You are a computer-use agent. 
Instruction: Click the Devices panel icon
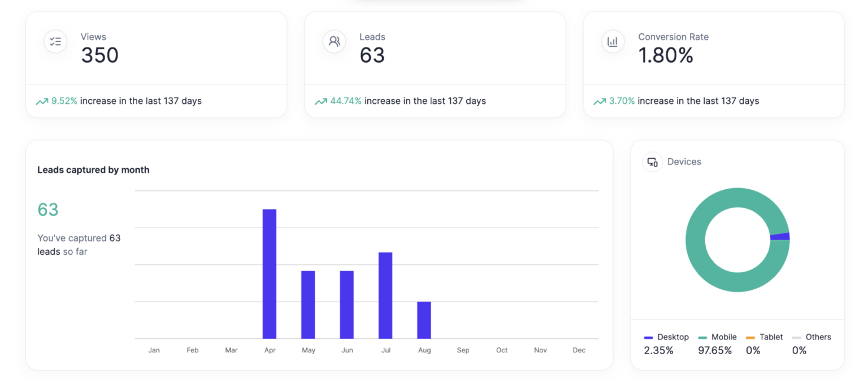pyautogui.click(x=653, y=162)
